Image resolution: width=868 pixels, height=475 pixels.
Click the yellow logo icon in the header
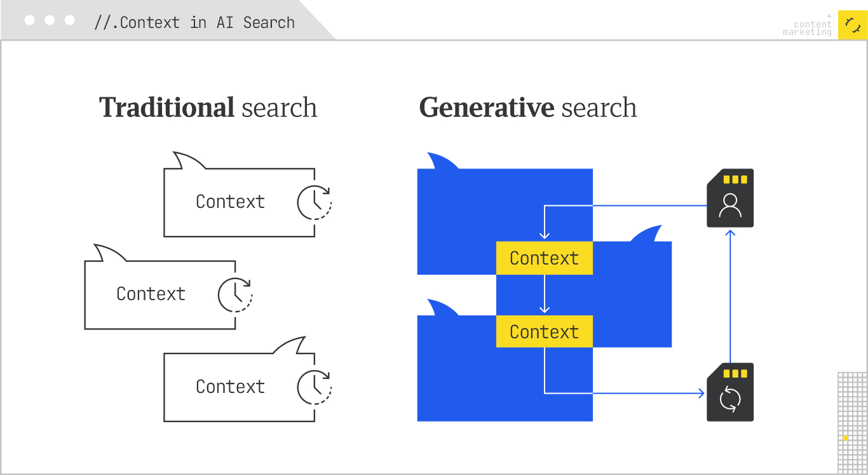coord(853,25)
